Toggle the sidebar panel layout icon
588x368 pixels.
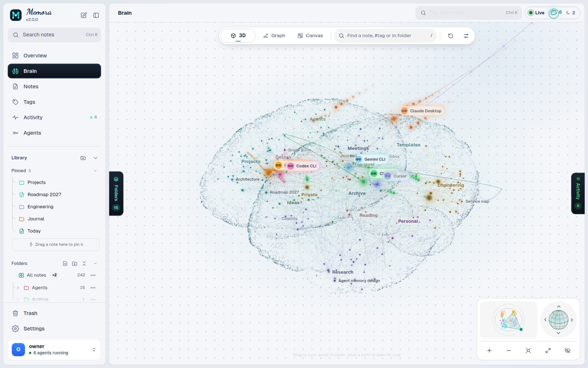[96, 15]
